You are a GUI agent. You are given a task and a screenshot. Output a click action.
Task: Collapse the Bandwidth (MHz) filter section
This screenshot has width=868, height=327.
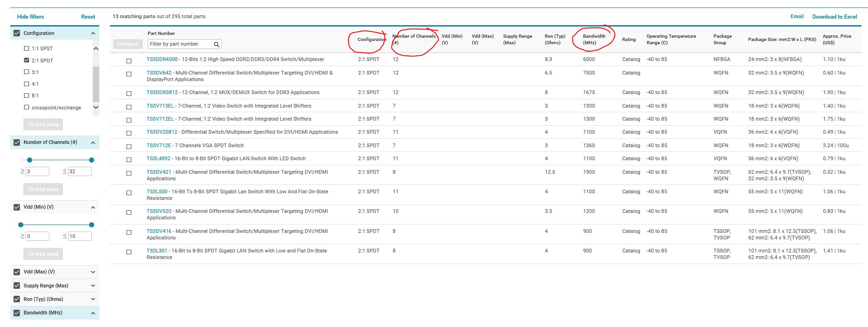93,313
